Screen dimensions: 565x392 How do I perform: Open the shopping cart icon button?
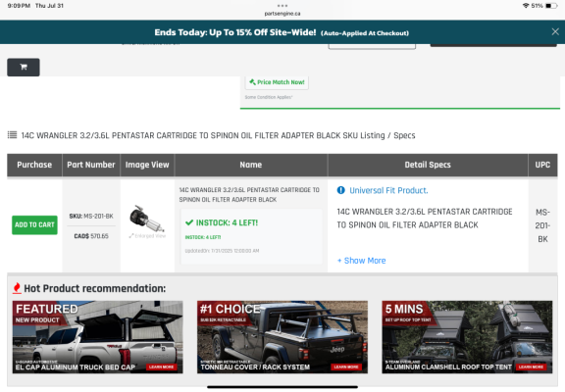(24, 67)
